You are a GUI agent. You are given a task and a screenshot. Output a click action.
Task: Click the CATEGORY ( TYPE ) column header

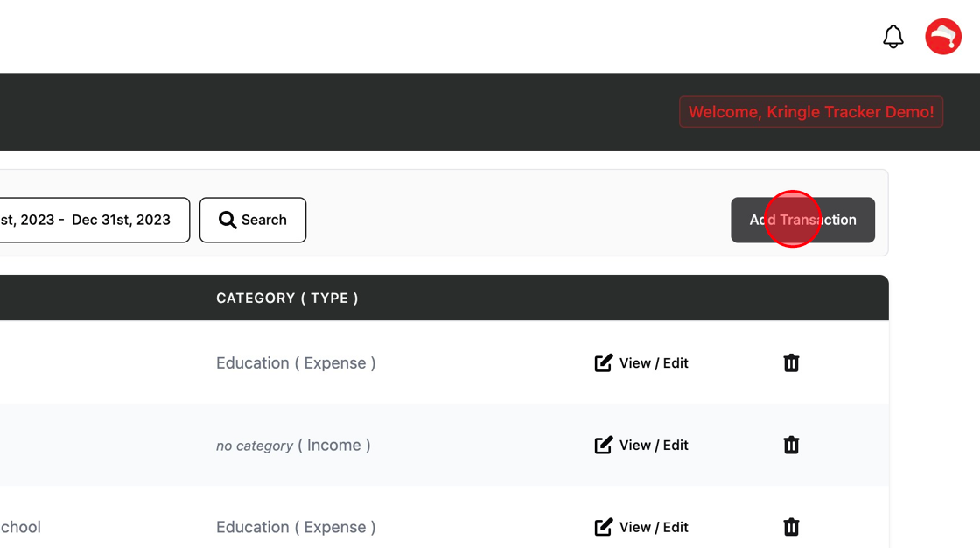287,298
